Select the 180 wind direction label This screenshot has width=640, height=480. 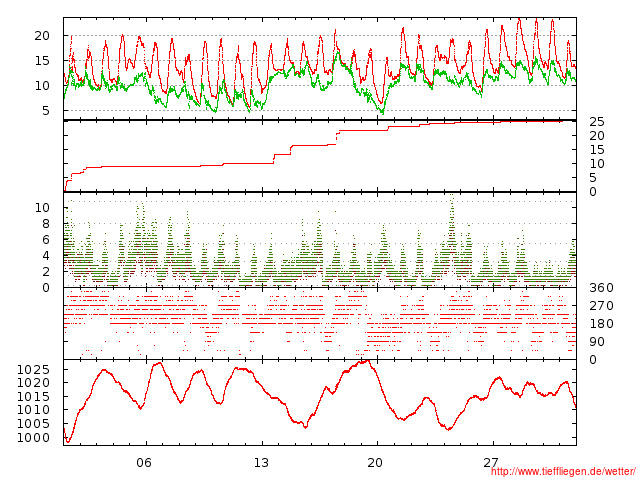click(601, 324)
